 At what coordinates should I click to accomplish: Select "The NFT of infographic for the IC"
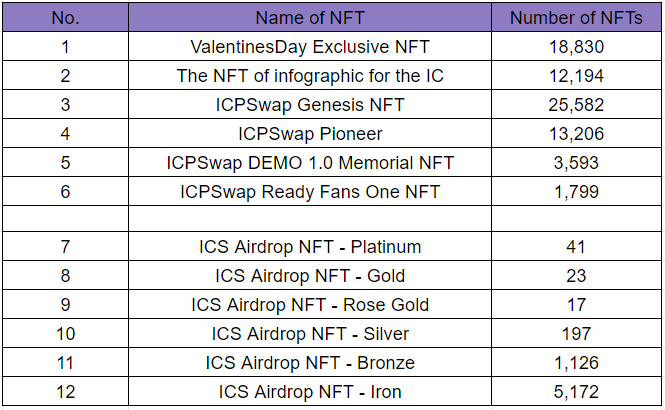[310, 75]
